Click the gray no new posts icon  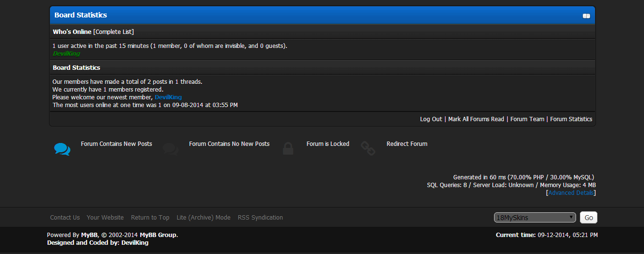[171, 149]
